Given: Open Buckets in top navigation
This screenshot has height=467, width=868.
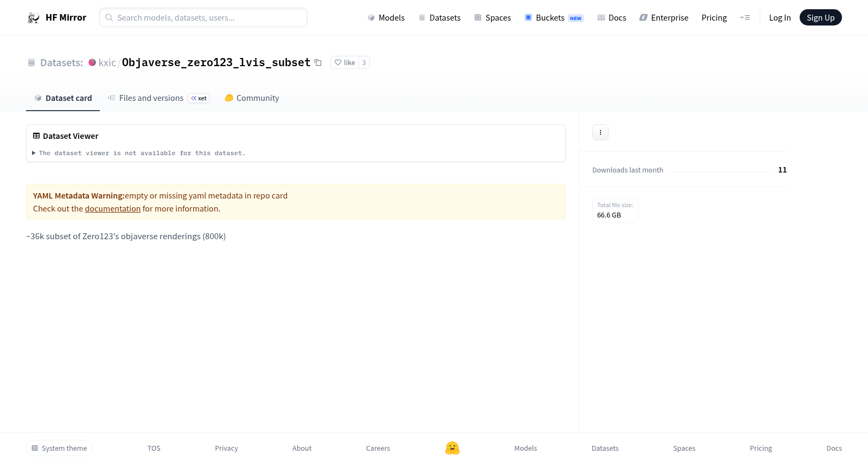Looking at the screenshot, I should (554, 18).
